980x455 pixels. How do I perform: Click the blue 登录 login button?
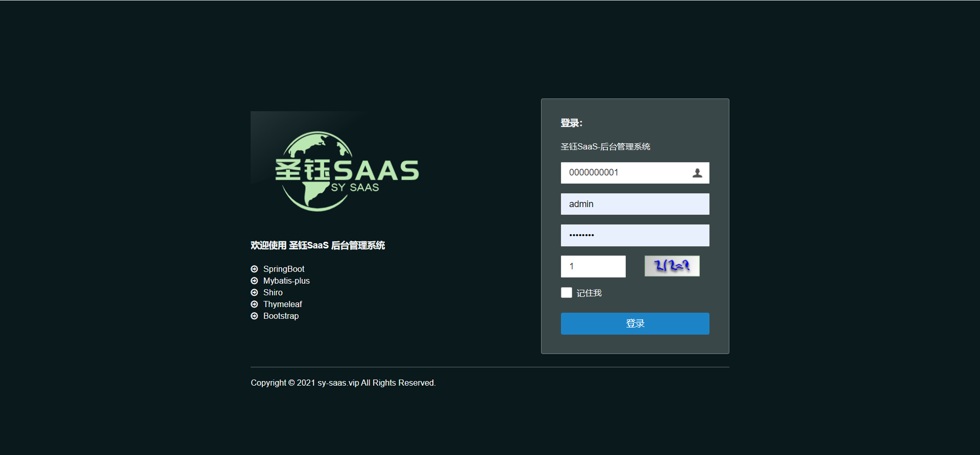(635, 323)
